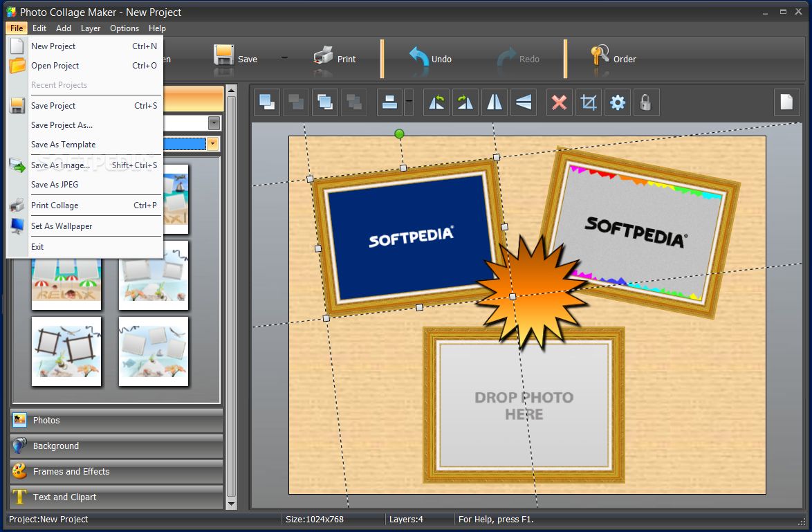Viewport: 812px width, 532px height.
Task: Open the Options menu
Action: (x=124, y=28)
